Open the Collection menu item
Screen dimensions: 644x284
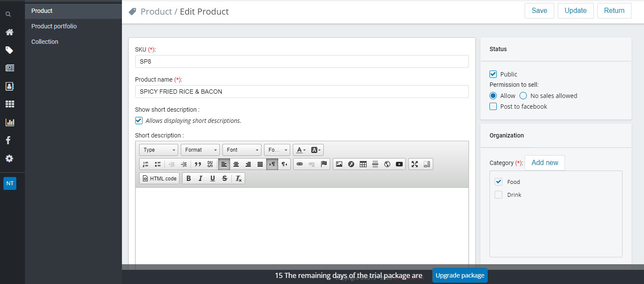[x=73, y=42]
